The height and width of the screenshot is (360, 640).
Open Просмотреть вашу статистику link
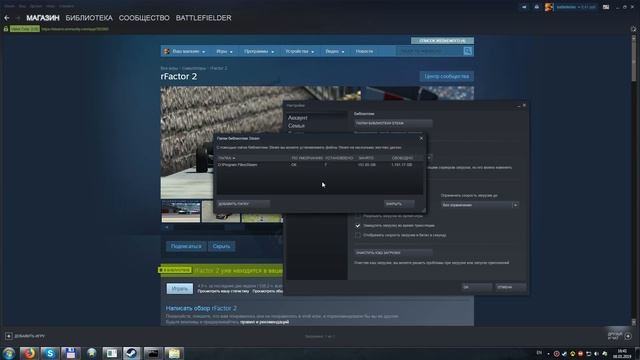(223, 291)
